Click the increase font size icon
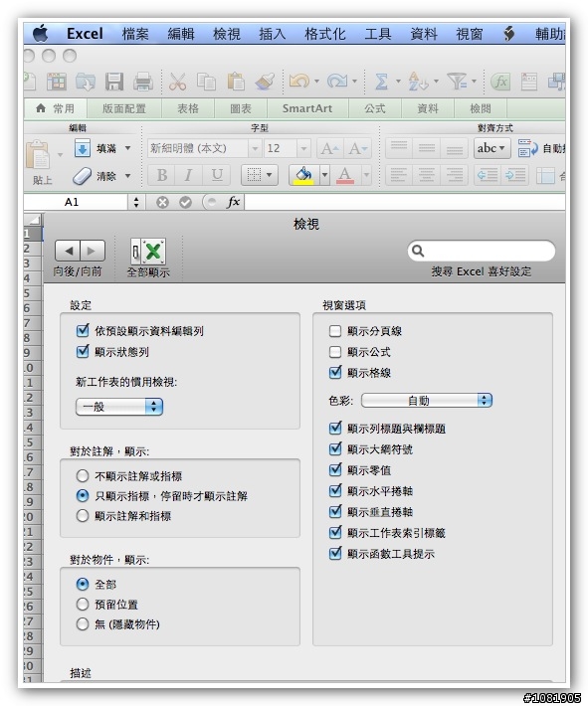The height and width of the screenshot is (706, 588). pyautogui.click(x=330, y=148)
